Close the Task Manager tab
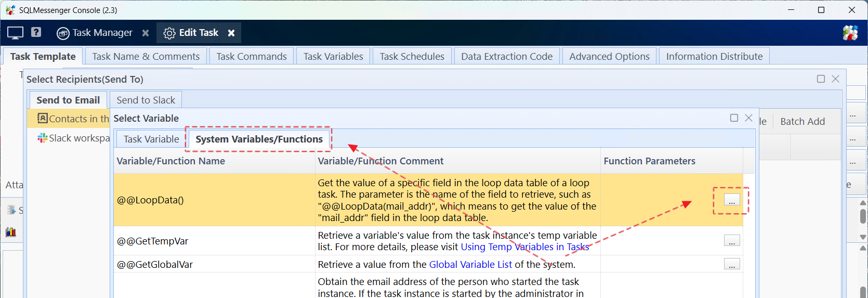 click(146, 33)
